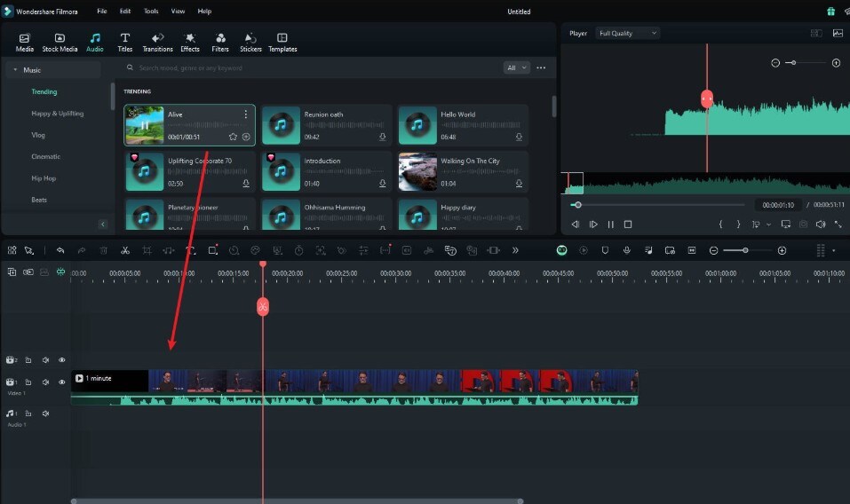Open the Stock Media tab

pyautogui.click(x=60, y=43)
